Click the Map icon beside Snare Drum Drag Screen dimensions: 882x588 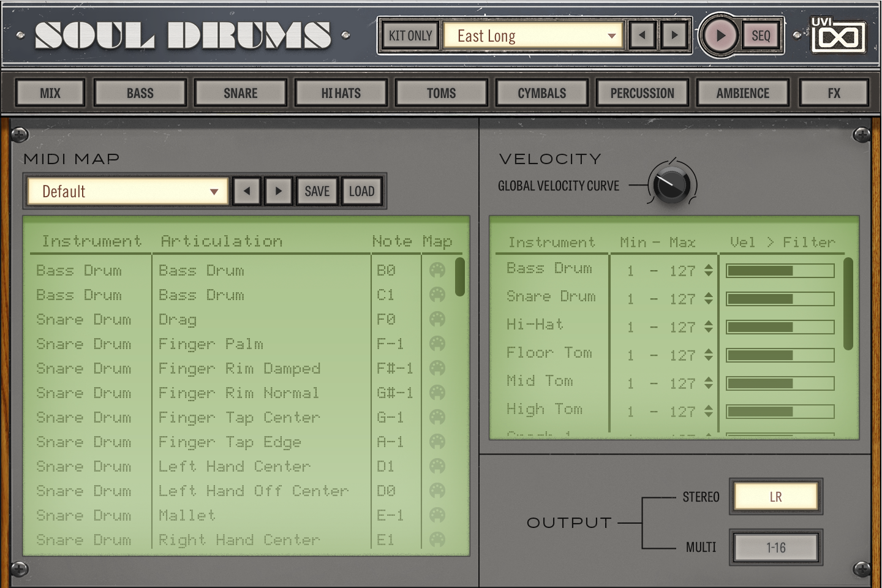tap(437, 319)
